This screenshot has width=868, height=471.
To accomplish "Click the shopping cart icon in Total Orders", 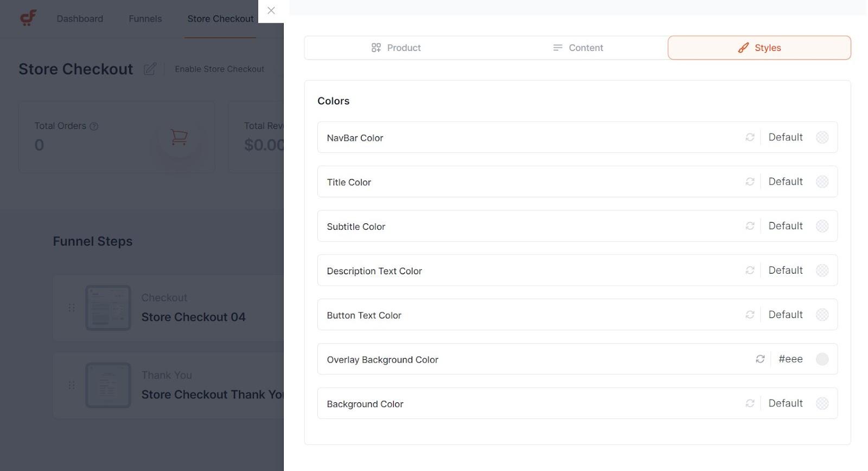I will click(x=179, y=137).
